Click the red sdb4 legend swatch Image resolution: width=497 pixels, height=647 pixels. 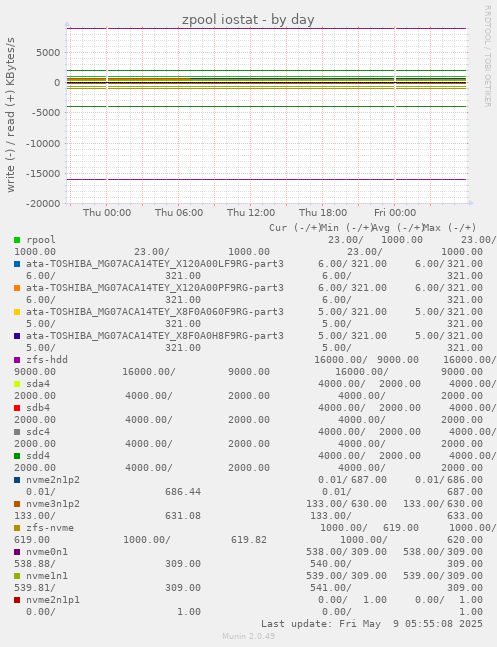pos(17,408)
